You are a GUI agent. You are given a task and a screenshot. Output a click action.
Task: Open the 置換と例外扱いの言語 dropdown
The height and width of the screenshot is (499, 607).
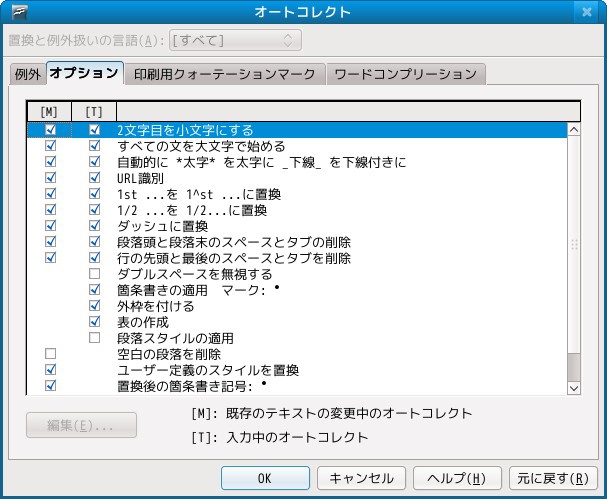click(235, 40)
